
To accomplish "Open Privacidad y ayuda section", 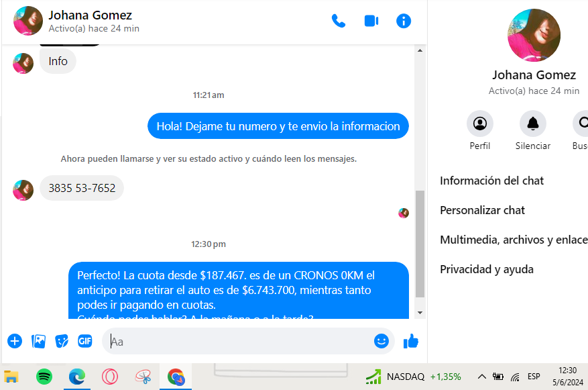I will [x=487, y=269].
